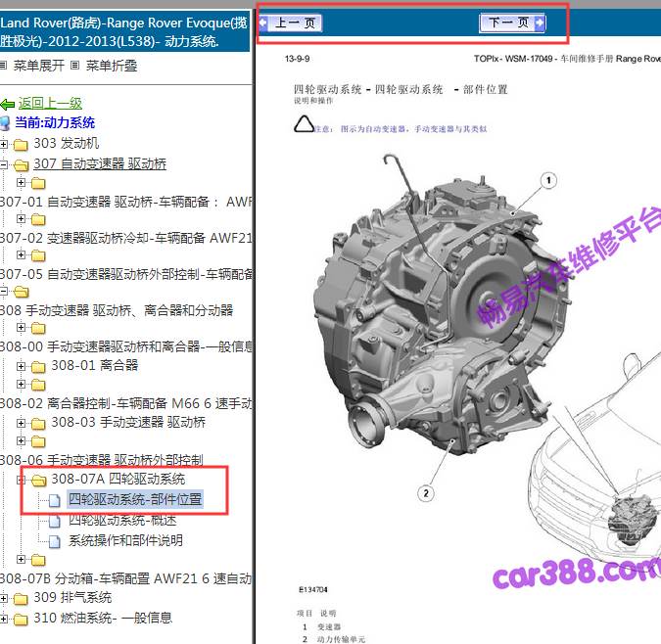Click the 当前:动力系统 heading
This screenshot has width=661, height=644.
click(x=55, y=123)
